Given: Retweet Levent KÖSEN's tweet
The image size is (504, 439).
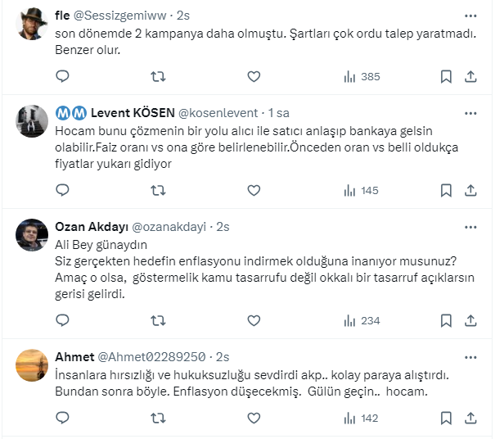Looking at the screenshot, I should pos(159,190).
